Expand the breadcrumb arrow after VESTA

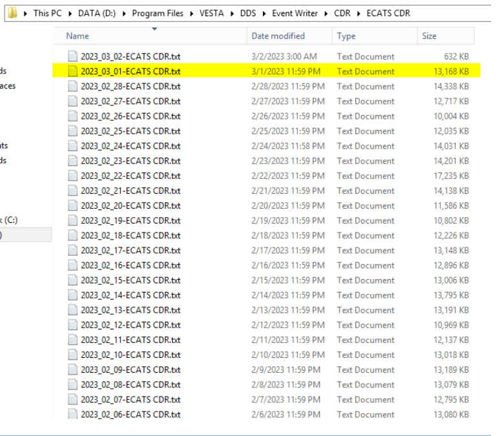tap(232, 14)
